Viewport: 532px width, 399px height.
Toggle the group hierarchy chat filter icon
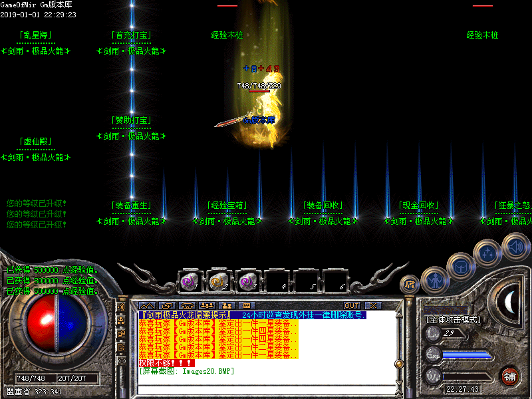coord(122,321)
